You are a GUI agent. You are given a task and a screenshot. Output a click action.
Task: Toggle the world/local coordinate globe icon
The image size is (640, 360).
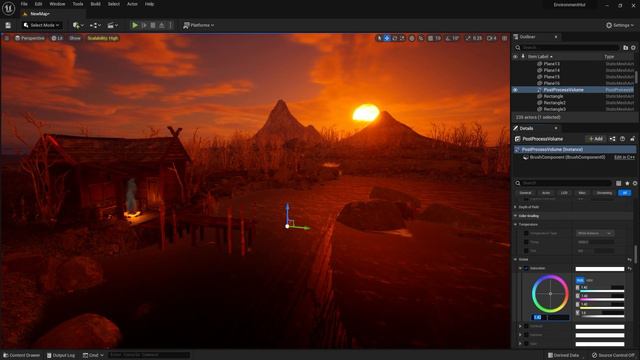pos(412,38)
